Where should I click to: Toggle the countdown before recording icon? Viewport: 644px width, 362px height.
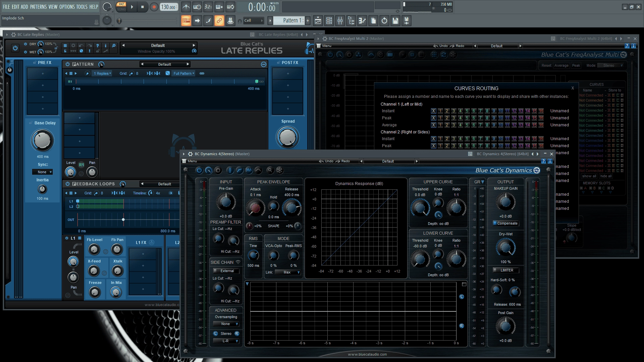(208, 7)
